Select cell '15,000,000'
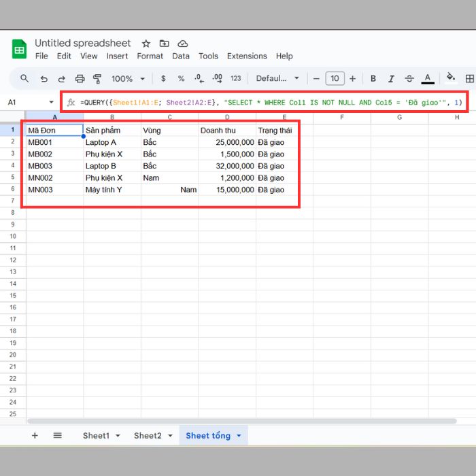This screenshot has height=476, width=476. point(227,190)
